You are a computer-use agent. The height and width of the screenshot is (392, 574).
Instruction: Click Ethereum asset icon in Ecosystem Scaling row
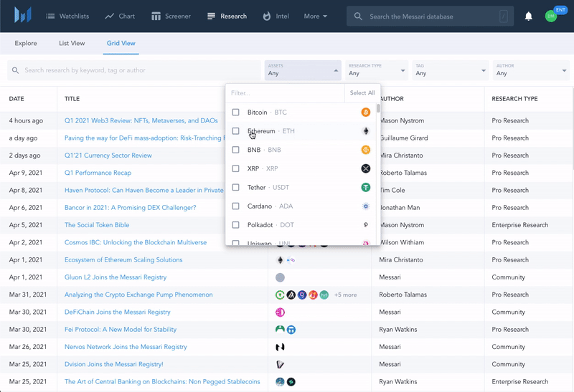click(280, 260)
